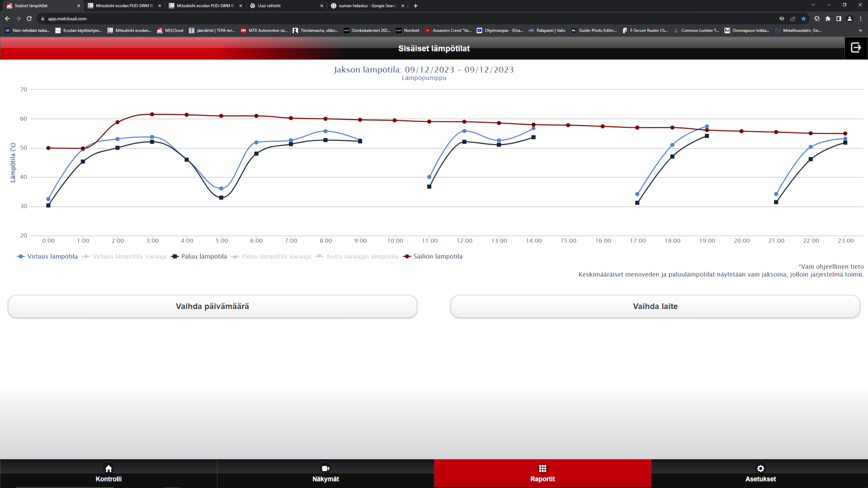Image resolution: width=868 pixels, height=488 pixels.
Task: Open the Kontrolli home tab
Action: click(108, 473)
